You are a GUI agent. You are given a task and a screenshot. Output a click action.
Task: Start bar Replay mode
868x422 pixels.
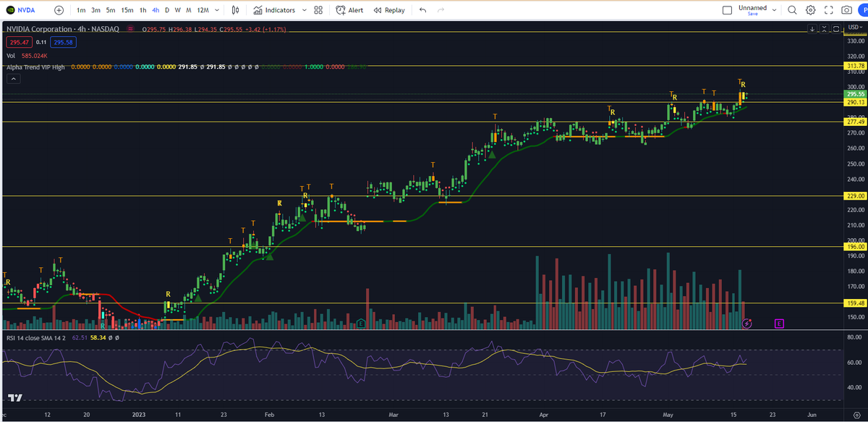[x=389, y=10]
